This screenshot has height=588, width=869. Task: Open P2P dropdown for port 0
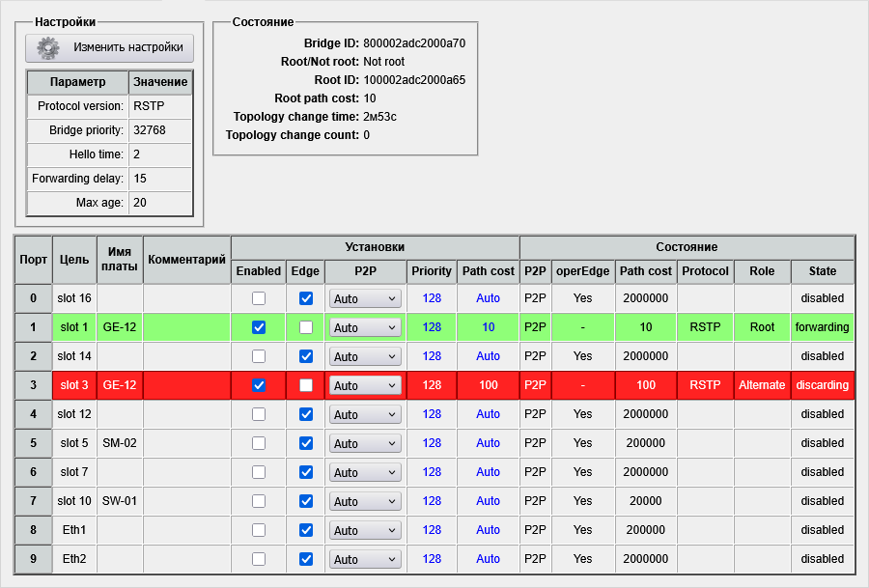click(365, 299)
